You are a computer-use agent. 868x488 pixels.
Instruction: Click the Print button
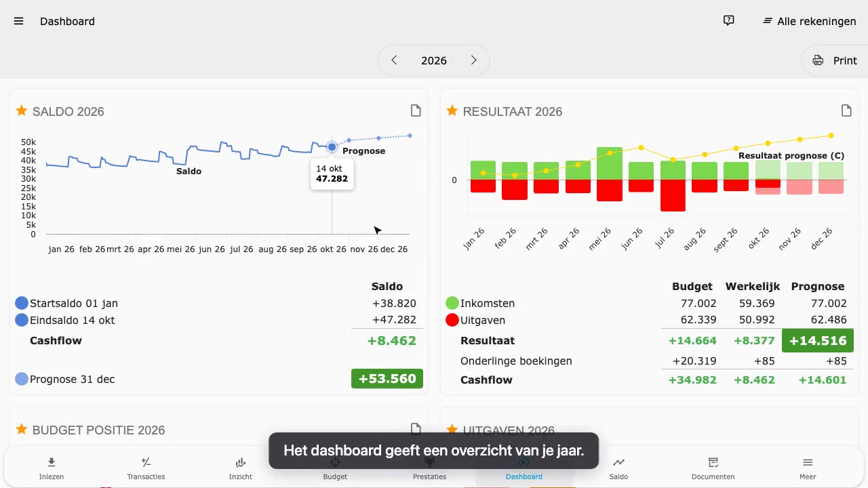click(835, 60)
